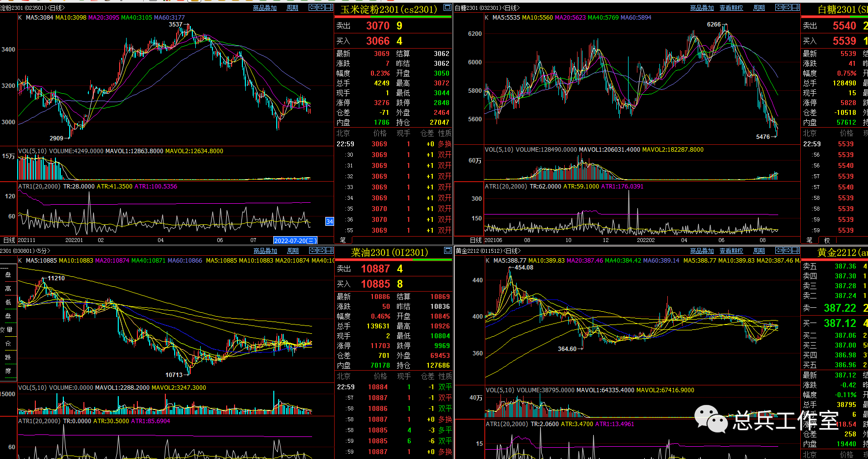
Task: Click back arrow icon in gold chart header
Action: tap(779, 250)
